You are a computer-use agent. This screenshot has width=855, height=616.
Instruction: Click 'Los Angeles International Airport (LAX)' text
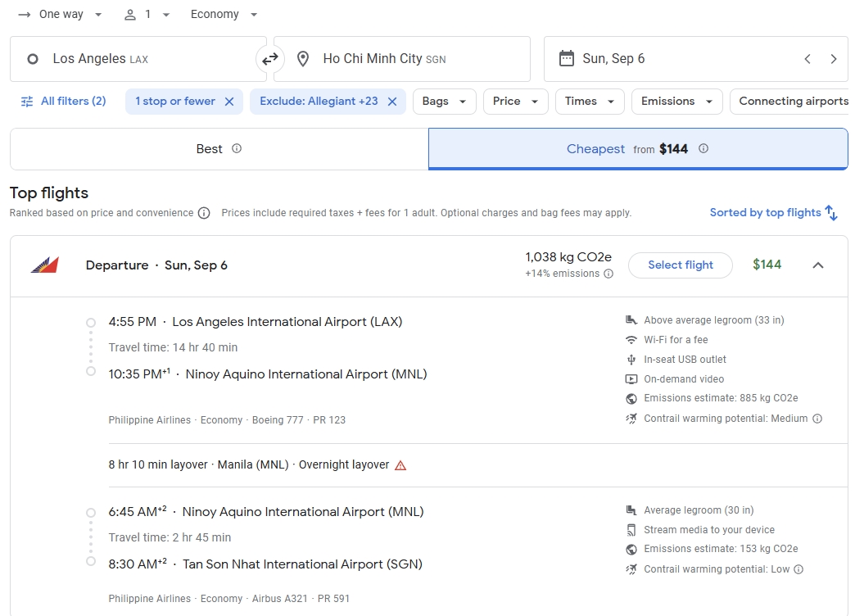[x=287, y=322]
